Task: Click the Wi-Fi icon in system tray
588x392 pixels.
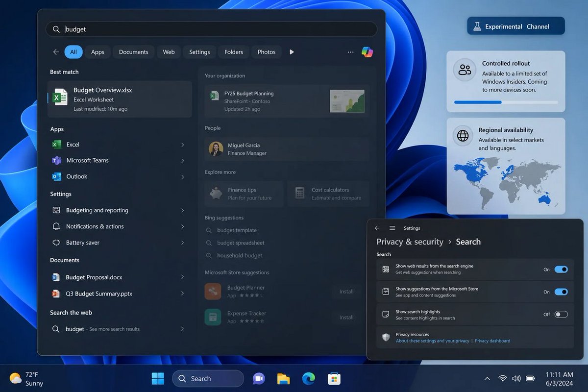Action: pos(502,378)
